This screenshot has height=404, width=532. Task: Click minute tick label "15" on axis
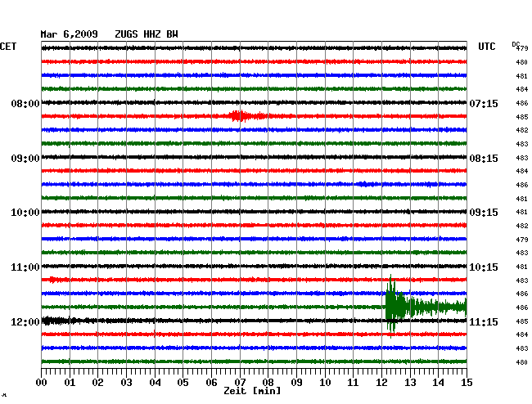pos(467,383)
